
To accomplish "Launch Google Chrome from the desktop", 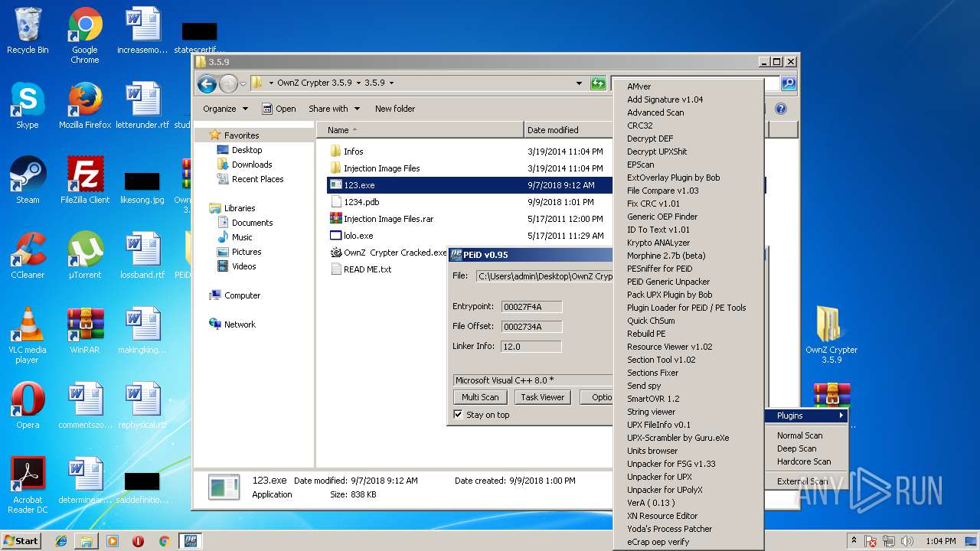I will click(85, 37).
